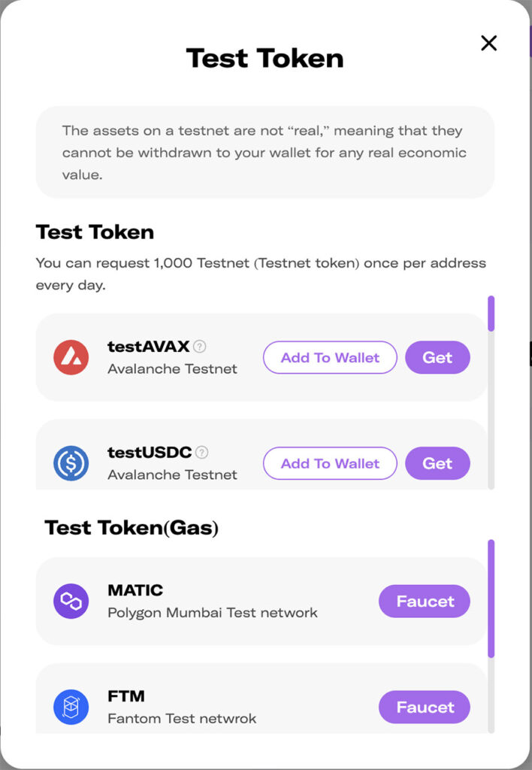Add testUSDC to your wallet
This screenshot has height=770, width=532.
coord(329,463)
